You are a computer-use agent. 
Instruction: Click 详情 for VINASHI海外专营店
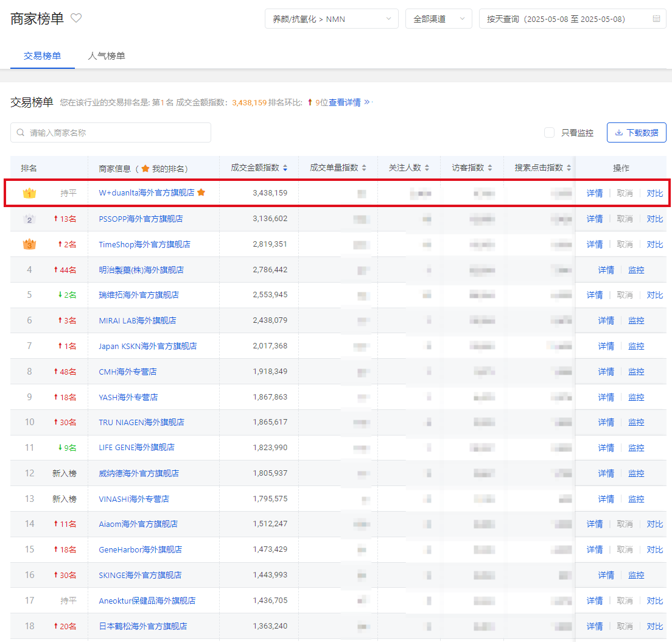pos(606,499)
